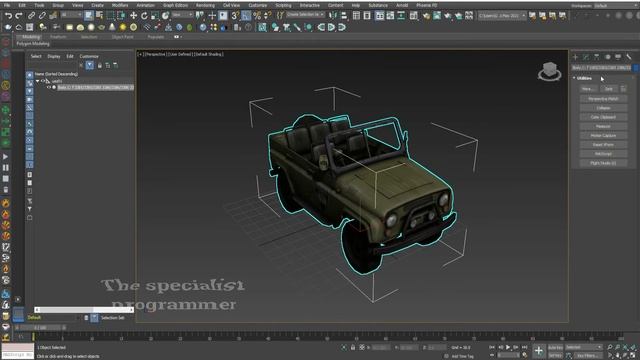Select the Unlink Selection tool icon
Screen dimensions: 640x360
point(42,16)
